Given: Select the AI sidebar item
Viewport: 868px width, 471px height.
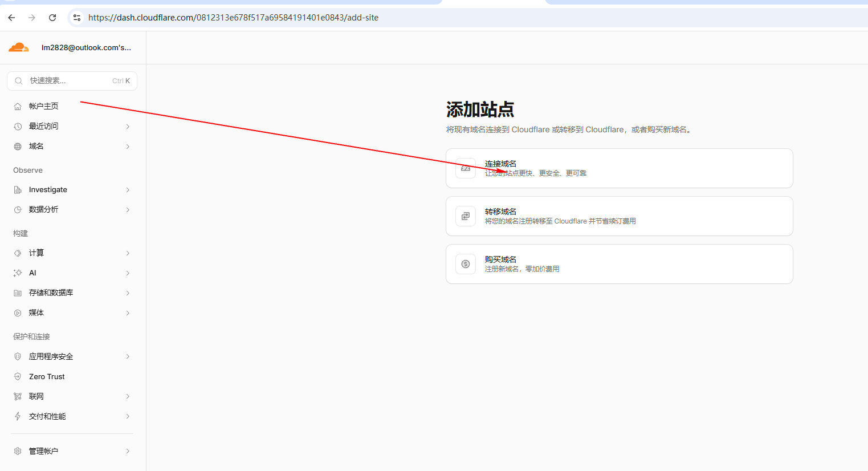Looking at the screenshot, I should pos(72,273).
